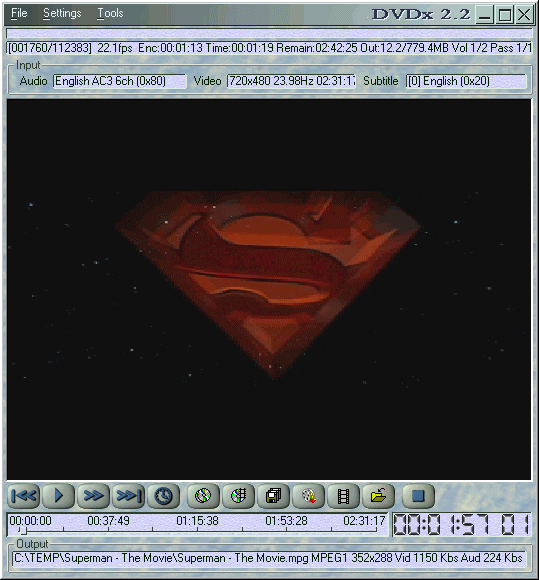Click the stacked floppy disks icon
539x580 pixels.
pyautogui.click(x=273, y=496)
